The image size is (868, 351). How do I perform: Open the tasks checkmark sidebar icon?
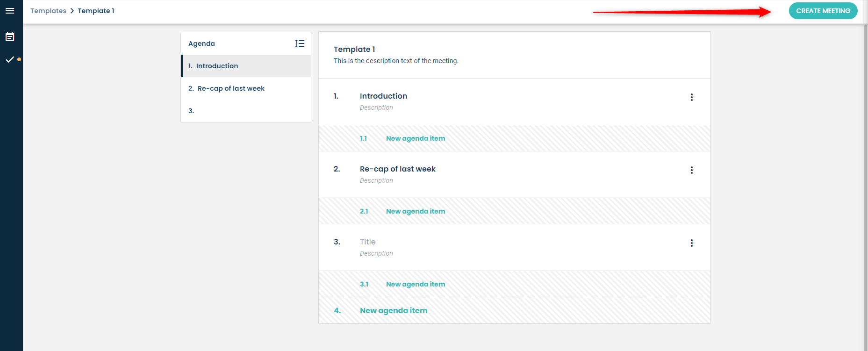tap(10, 59)
